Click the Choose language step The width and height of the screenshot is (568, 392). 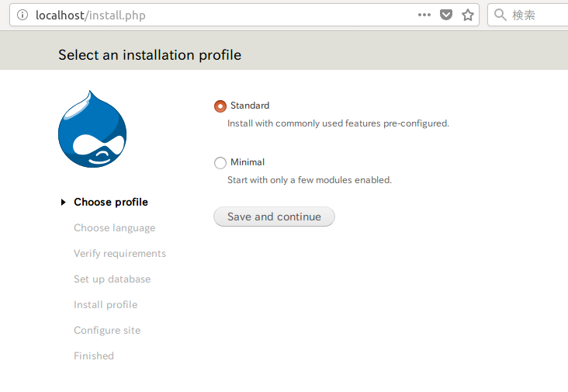[x=115, y=228]
